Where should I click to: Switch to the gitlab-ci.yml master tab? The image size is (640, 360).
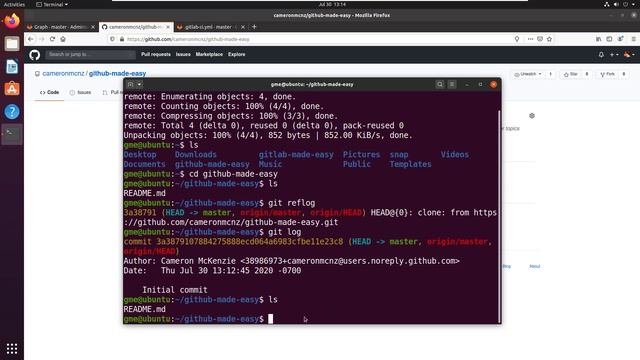coord(208,27)
